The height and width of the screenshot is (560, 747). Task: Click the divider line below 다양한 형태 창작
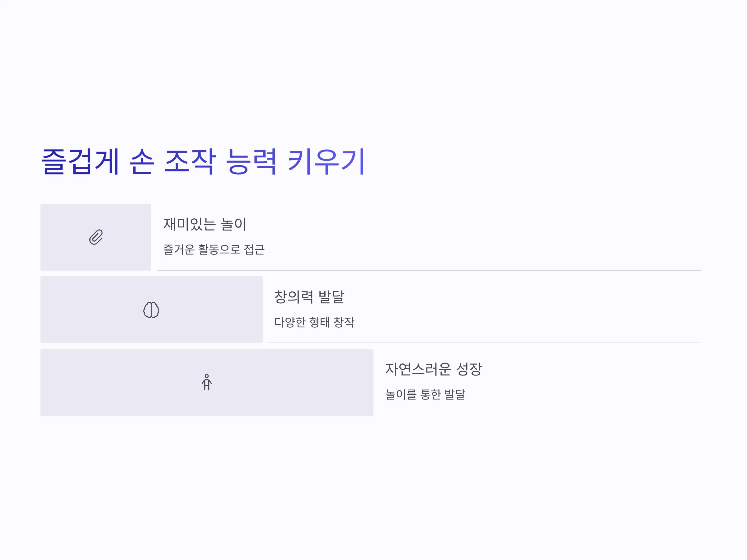pyautogui.click(x=484, y=343)
